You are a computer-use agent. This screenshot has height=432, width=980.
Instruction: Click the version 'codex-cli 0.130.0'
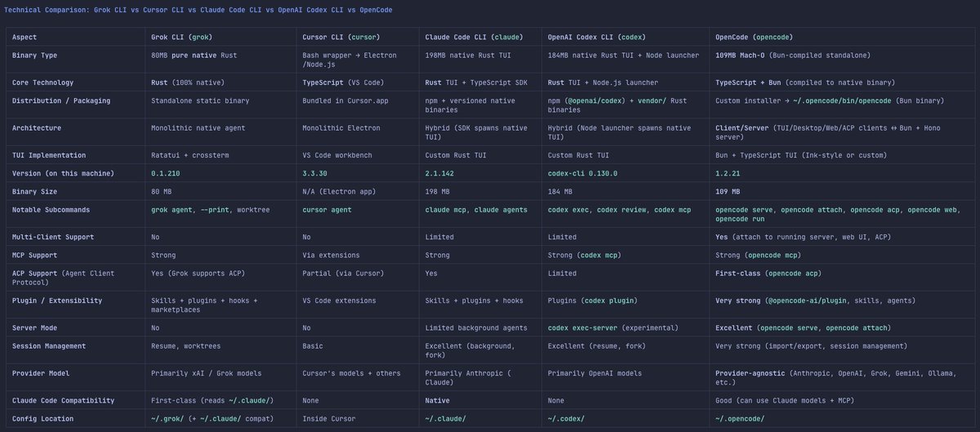[x=582, y=173]
